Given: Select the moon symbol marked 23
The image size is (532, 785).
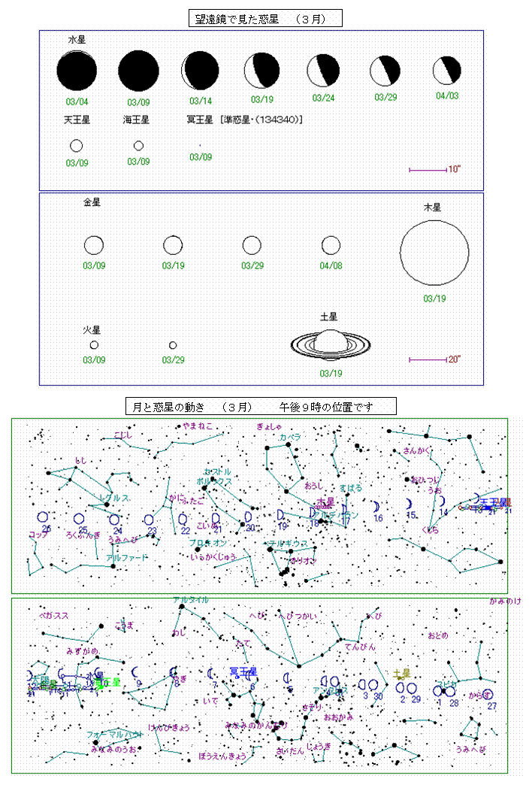Looking at the screenshot, I should coord(149,520).
